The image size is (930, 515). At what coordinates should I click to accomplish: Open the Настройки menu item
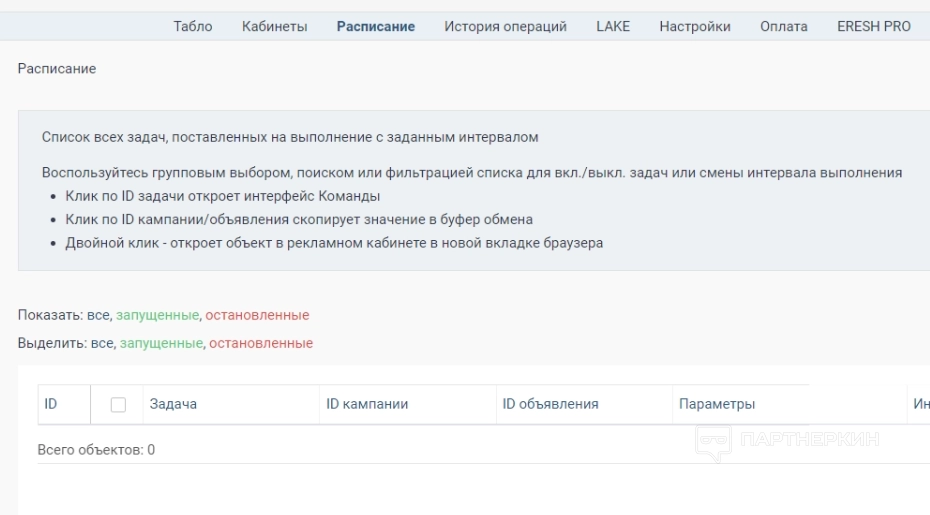coord(695,27)
